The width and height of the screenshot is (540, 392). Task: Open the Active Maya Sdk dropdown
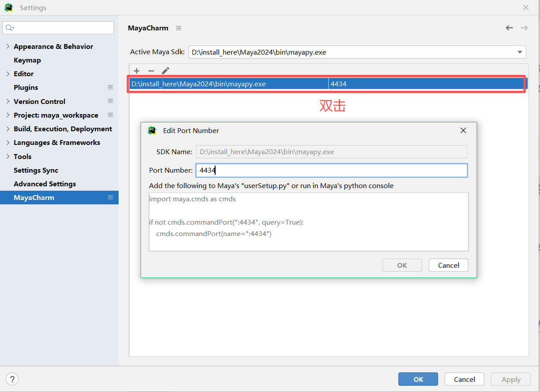point(519,52)
